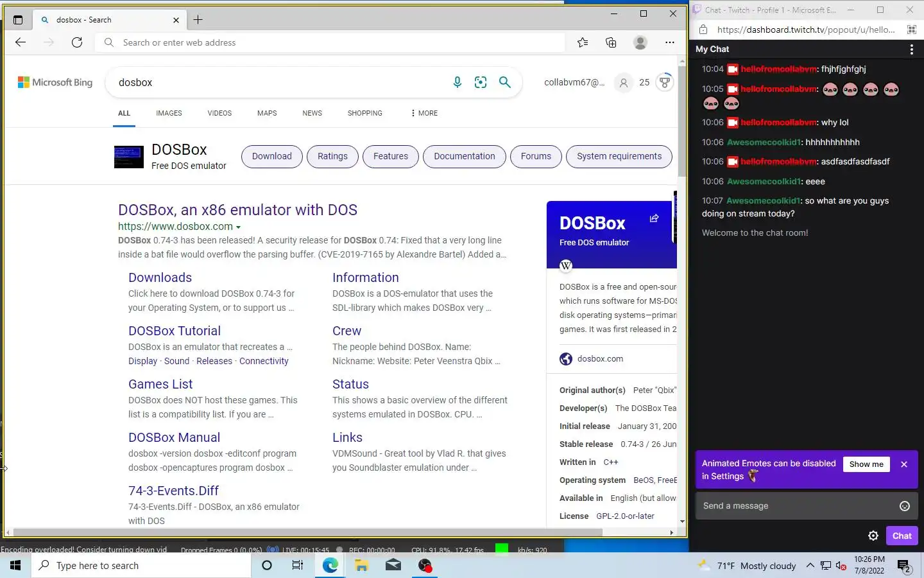Image resolution: width=924 pixels, height=578 pixels.
Task: Switch to IMAGES search tab
Action: [169, 113]
